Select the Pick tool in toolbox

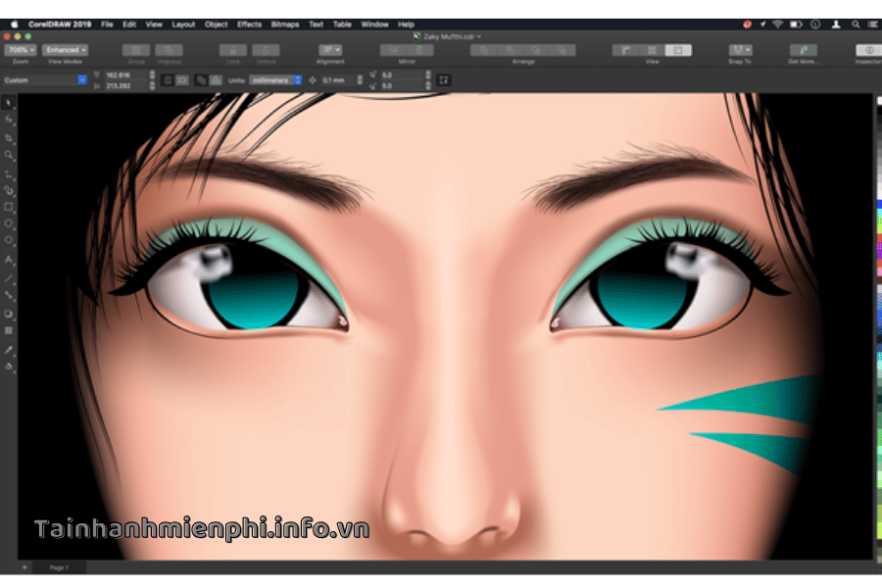pyautogui.click(x=9, y=103)
